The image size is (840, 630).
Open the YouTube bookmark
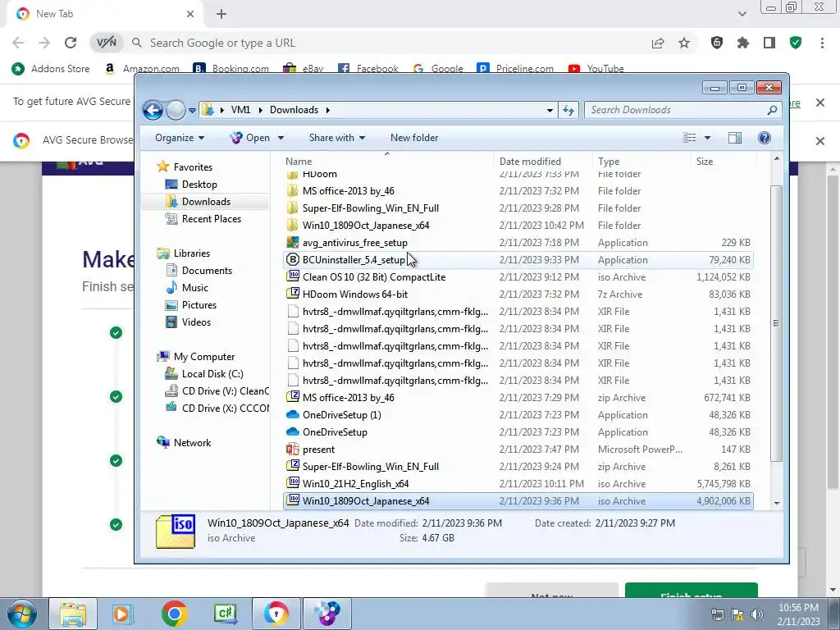click(x=596, y=69)
